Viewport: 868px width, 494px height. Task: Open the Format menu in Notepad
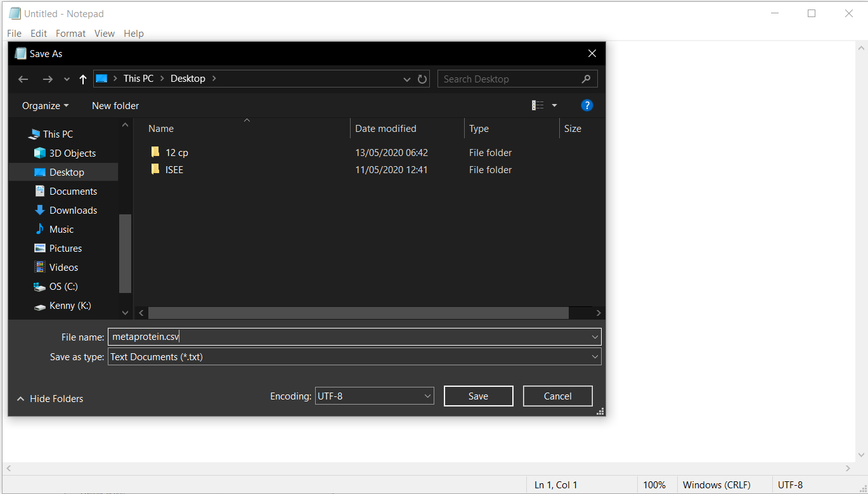(70, 33)
